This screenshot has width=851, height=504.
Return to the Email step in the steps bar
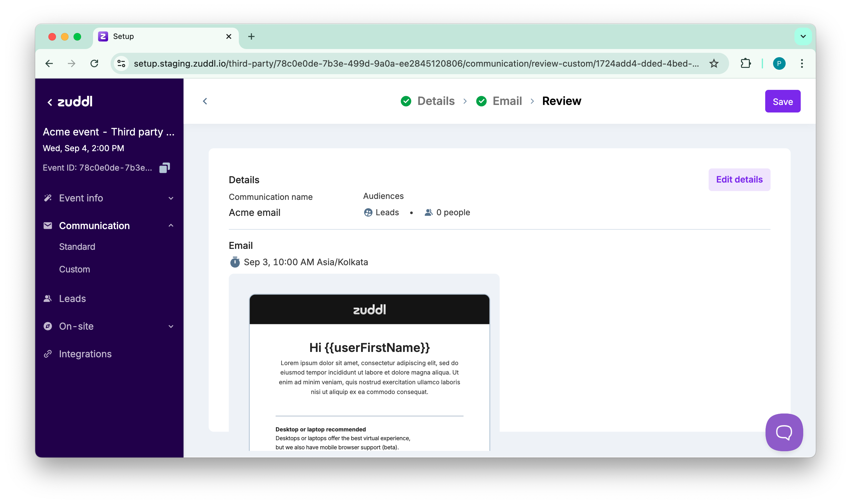[507, 101]
